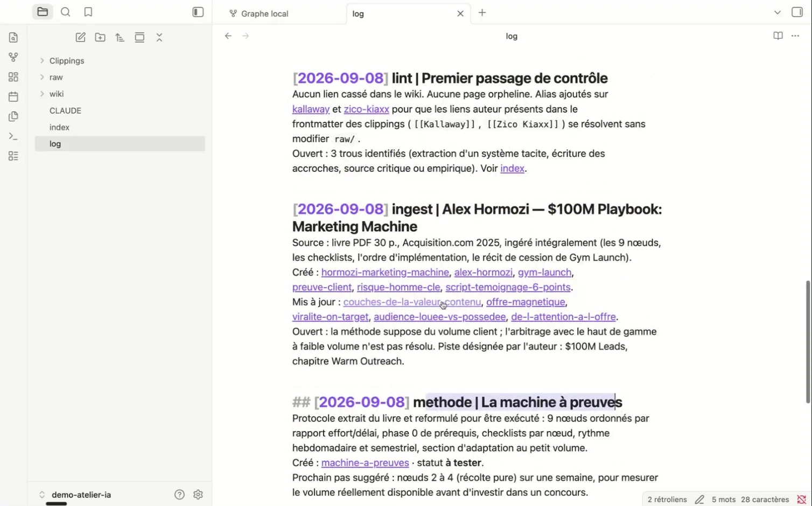Open the index note in explorer

(x=120, y=127)
